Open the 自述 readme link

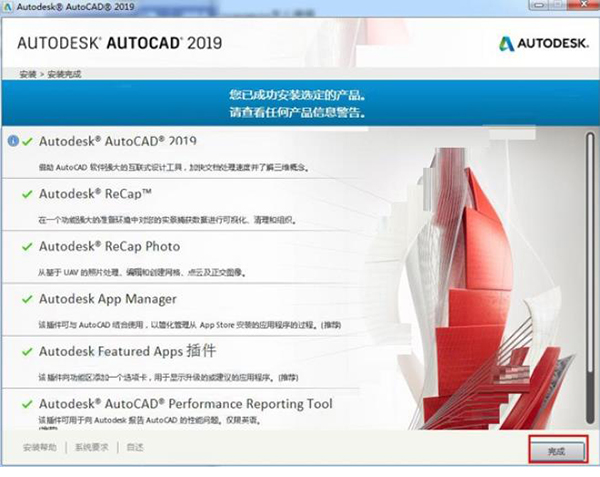pyautogui.click(x=135, y=447)
